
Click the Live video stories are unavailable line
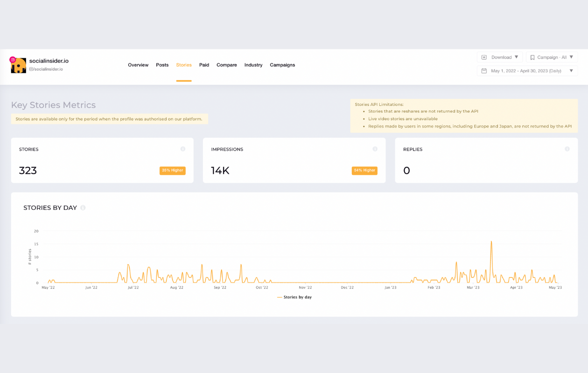[x=403, y=119]
